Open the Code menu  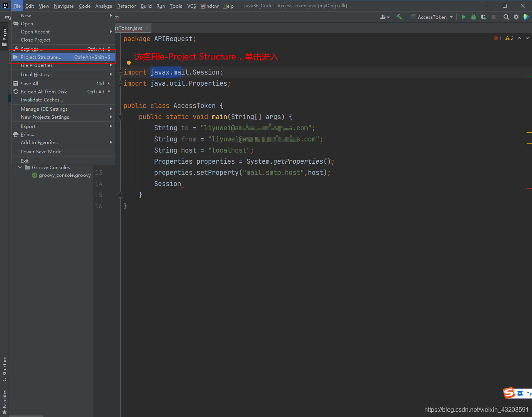click(85, 6)
